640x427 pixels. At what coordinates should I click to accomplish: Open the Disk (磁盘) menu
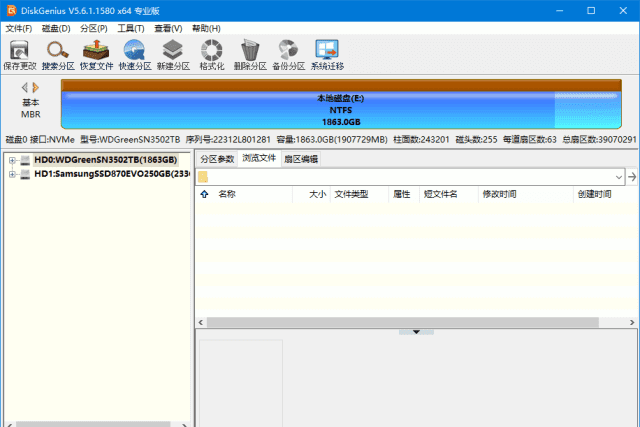56,28
